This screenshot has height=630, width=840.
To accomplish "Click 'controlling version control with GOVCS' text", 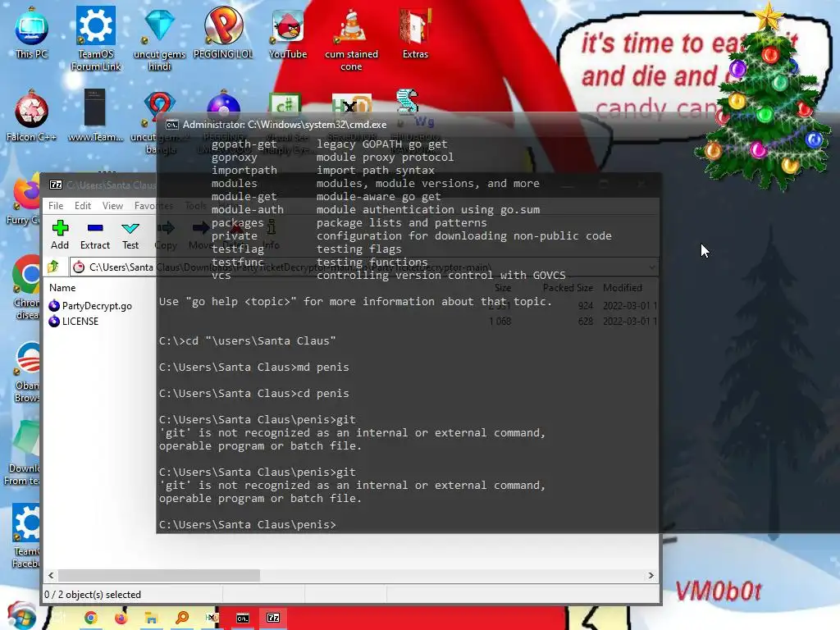I will point(441,276).
